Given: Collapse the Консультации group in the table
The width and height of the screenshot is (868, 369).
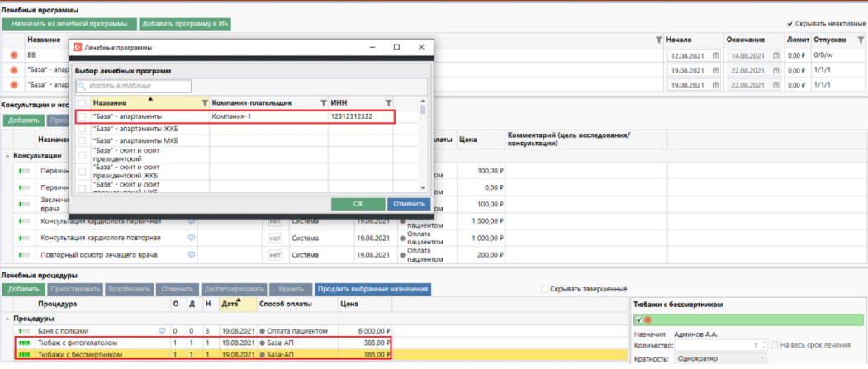Looking at the screenshot, I should [x=7, y=155].
